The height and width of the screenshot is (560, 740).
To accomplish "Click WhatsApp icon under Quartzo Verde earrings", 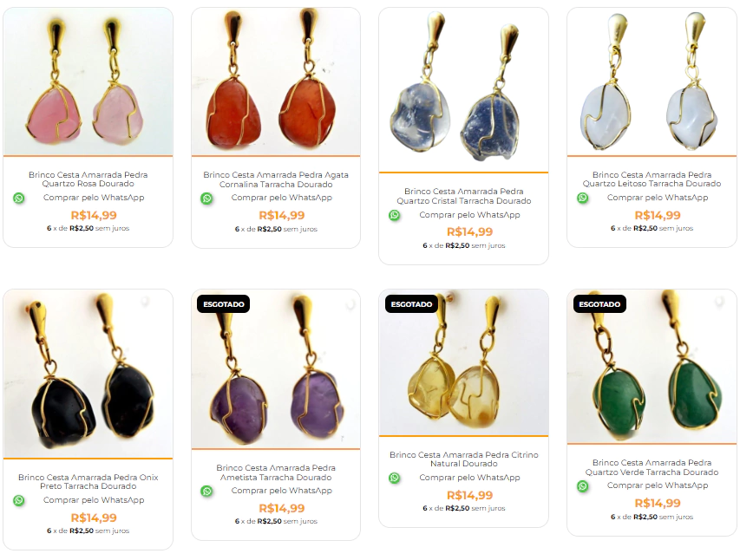I will coord(583,486).
